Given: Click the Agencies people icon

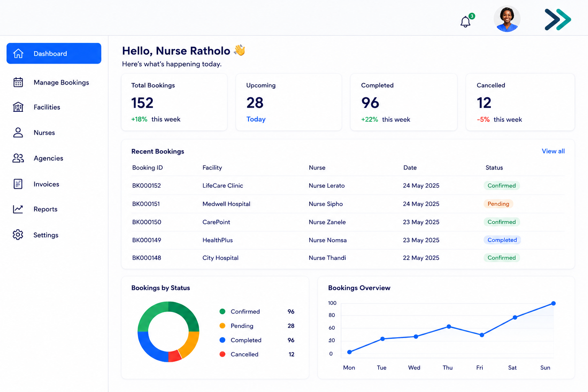Looking at the screenshot, I should tap(18, 158).
